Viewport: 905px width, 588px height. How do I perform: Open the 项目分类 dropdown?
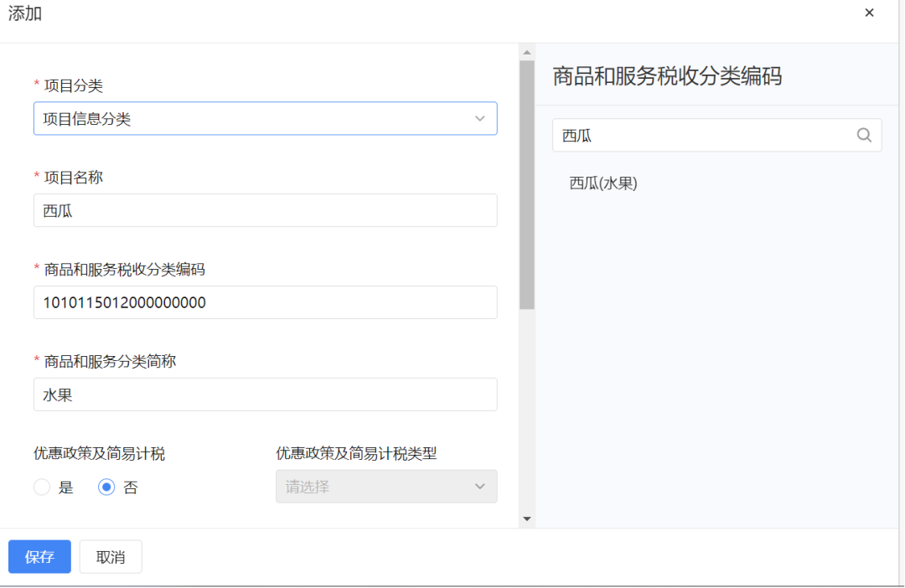[x=266, y=118]
